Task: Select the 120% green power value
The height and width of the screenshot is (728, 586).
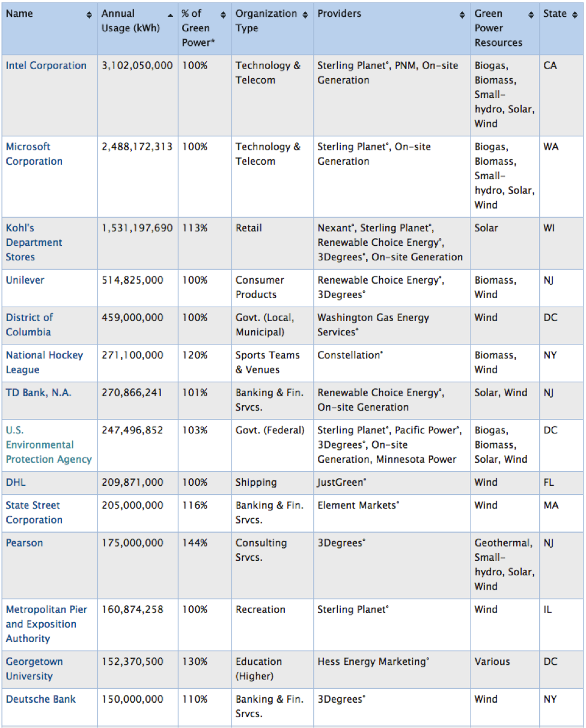Action: [195, 355]
